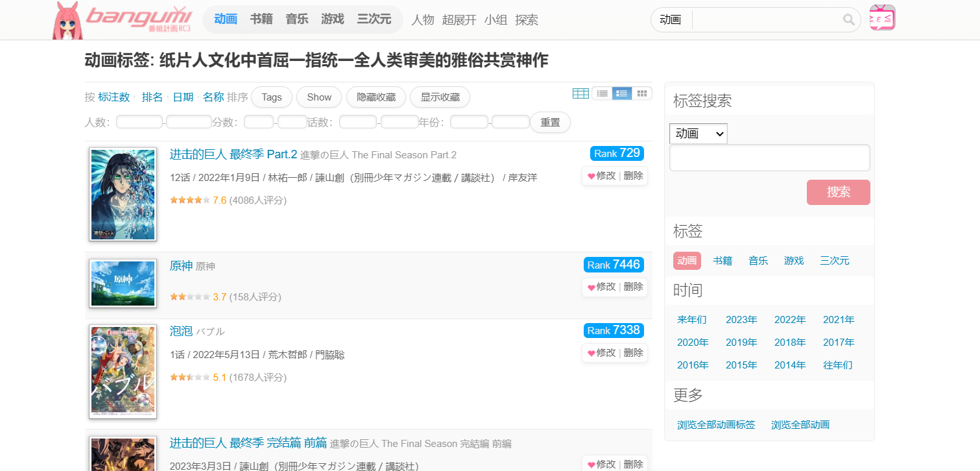This screenshot has width=980, height=471.
Task: Open 浏览全部动画 link
Action: click(800, 425)
